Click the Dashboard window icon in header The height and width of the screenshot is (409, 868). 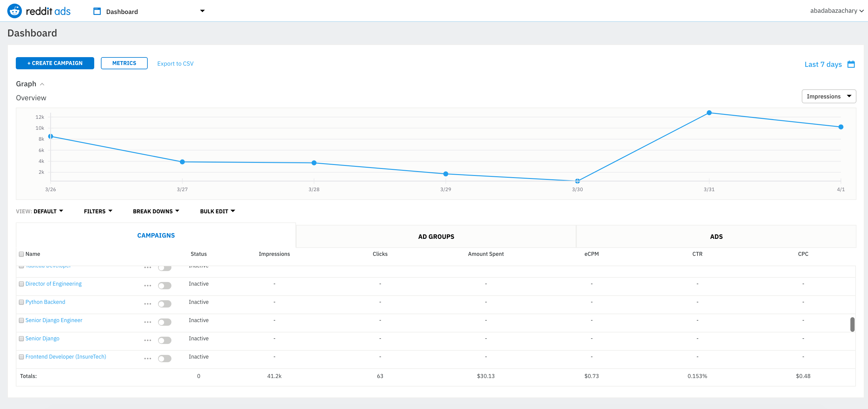click(97, 12)
